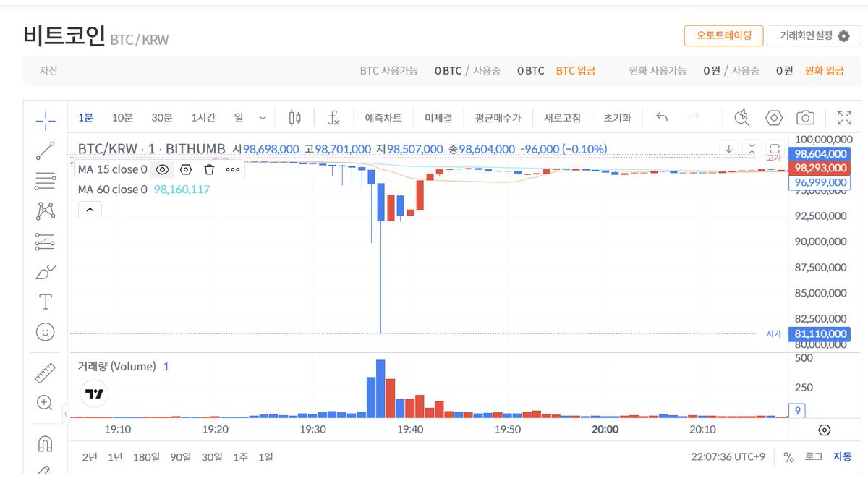This screenshot has width=868, height=481.
Task: Set chart range to 30일
Action: (x=213, y=457)
